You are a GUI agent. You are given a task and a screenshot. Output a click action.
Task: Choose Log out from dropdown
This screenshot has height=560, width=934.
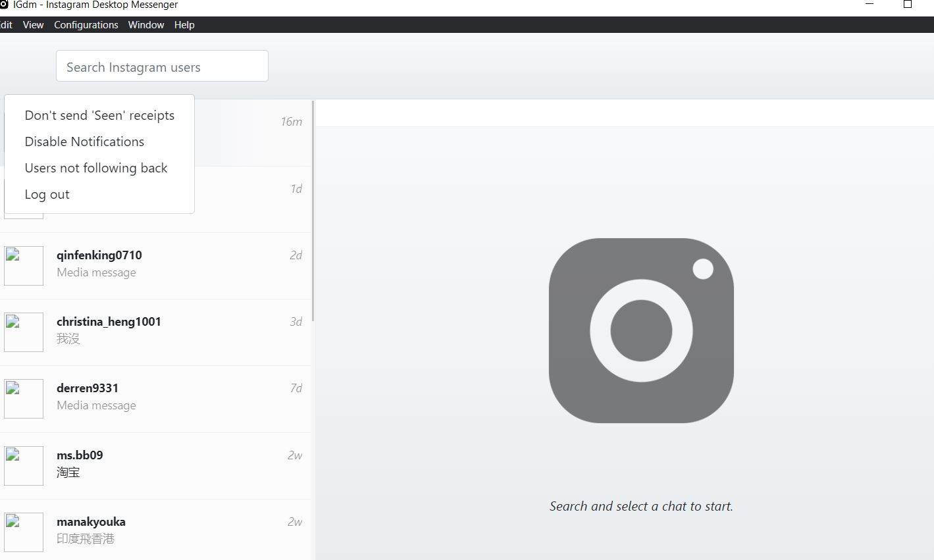[x=99, y=194]
